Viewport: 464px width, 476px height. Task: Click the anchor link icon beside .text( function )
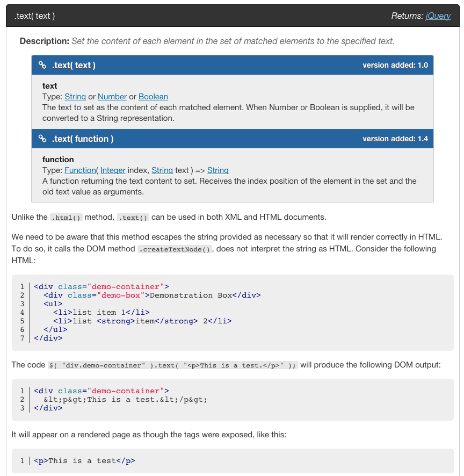(x=43, y=139)
